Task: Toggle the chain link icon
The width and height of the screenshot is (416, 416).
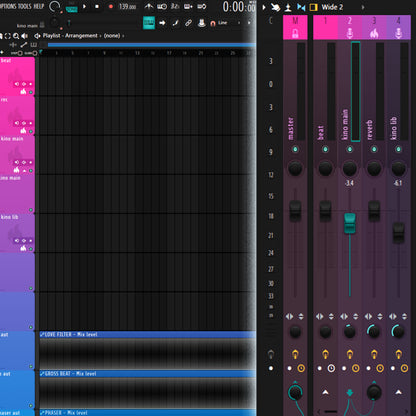Action: point(188,23)
